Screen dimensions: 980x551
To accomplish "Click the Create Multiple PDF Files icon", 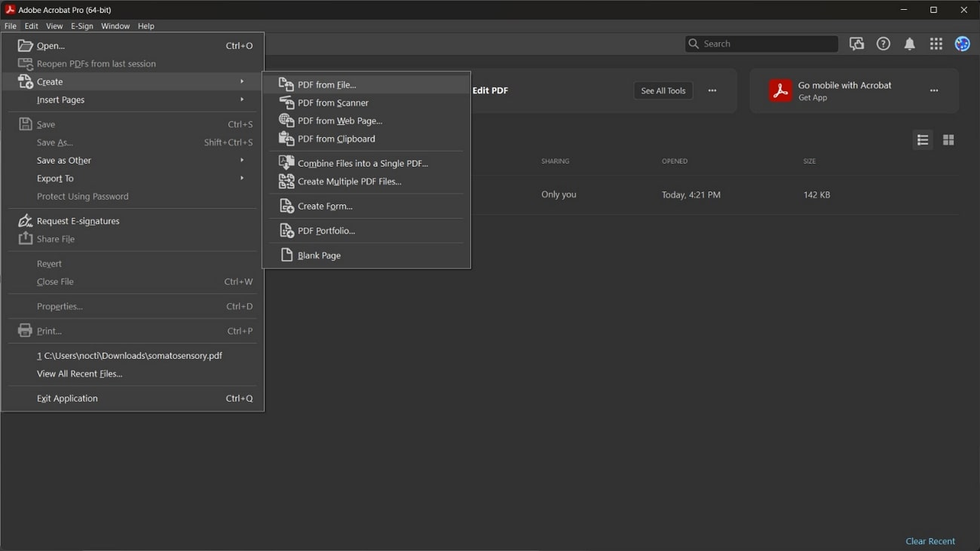I will 286,181.
